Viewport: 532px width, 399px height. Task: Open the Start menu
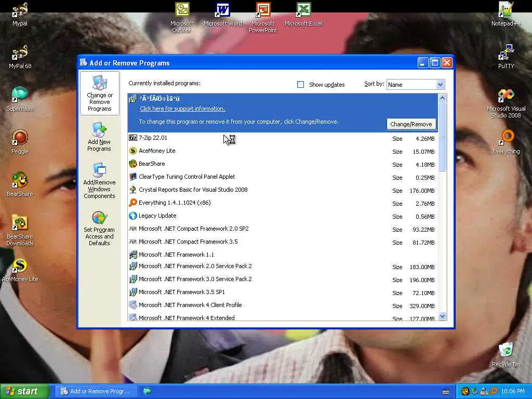[x=25, y=391]
